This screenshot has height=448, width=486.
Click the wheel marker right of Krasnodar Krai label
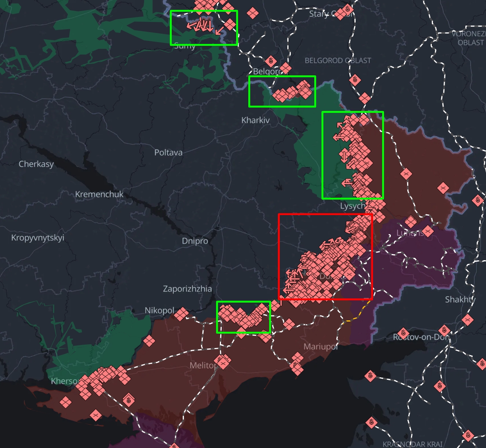click(469, 436)
